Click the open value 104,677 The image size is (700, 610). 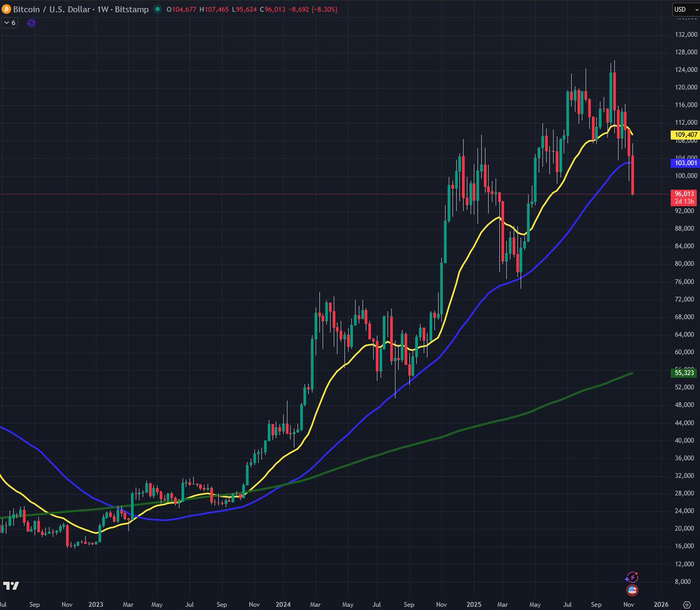[184, 9]
